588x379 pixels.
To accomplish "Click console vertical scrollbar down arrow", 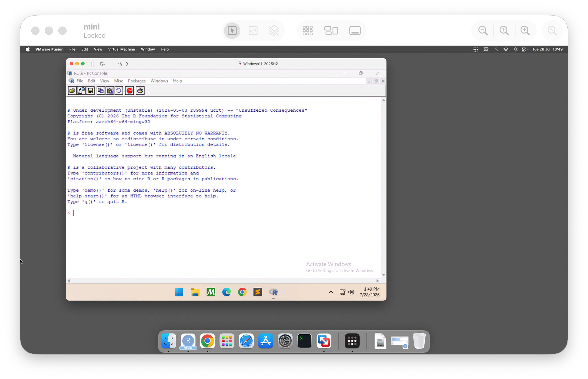I will (384, 275).
